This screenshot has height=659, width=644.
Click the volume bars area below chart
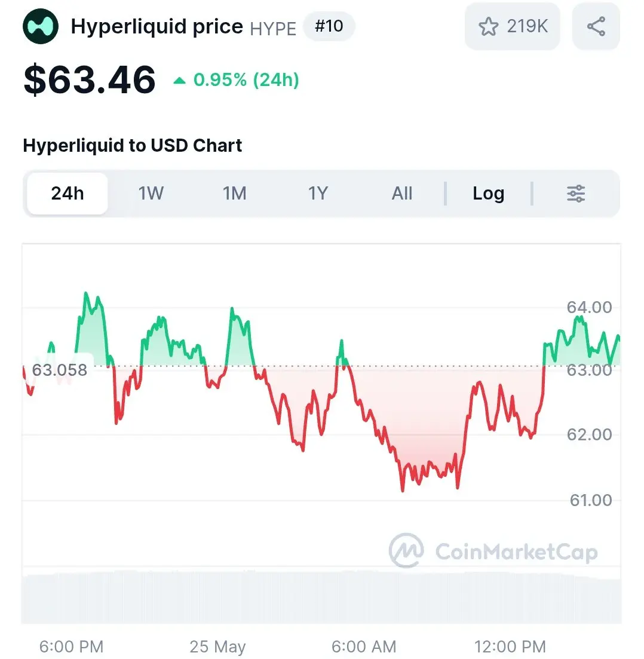(321, 597)
